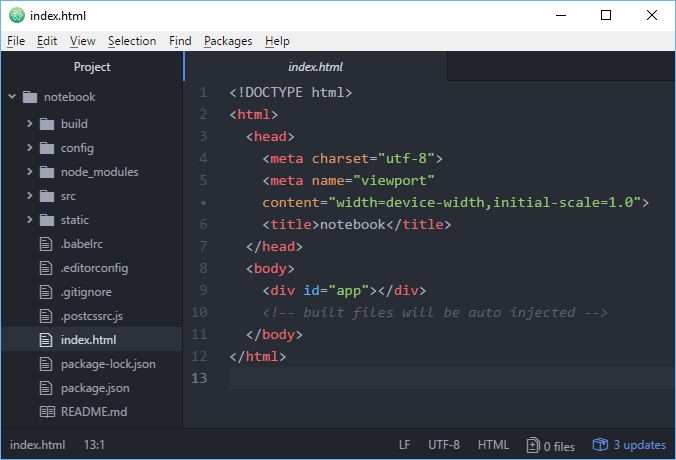The width and height of the screenshot is (676, 460).
Task: Open .gitignore from the tree
Action: point(88,292)
